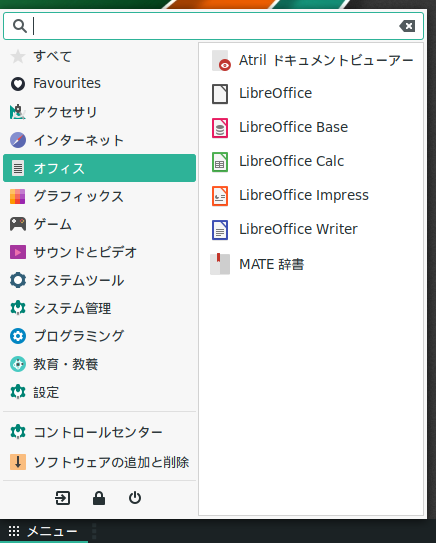436x543 pixels.
Task: Select the サウンドとビデオ category label
Action: 85,252
